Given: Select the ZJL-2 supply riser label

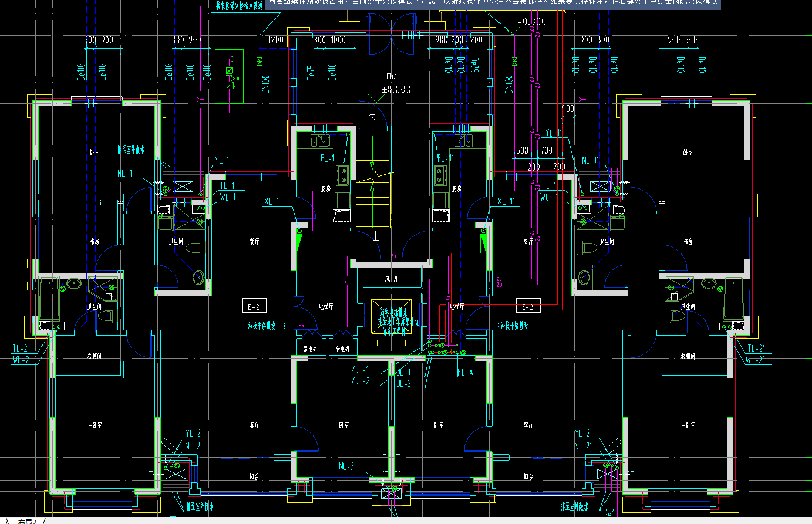Looking at the screenshot, I should coord(360,381).
